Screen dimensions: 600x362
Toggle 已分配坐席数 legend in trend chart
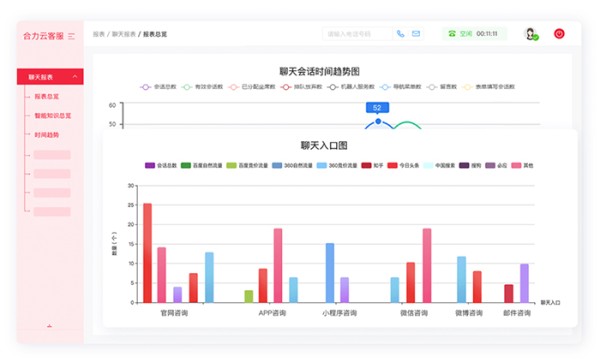(252, 87)
